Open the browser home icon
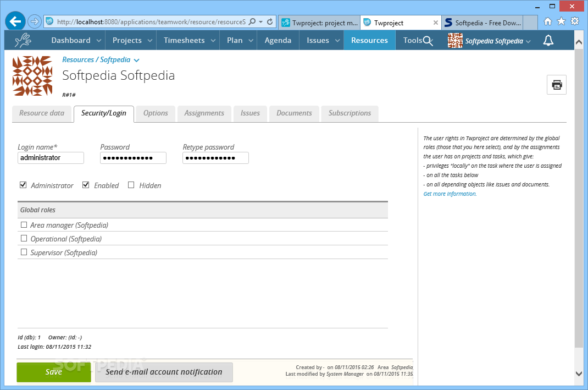588x390 pixels. tap(548, 21)
